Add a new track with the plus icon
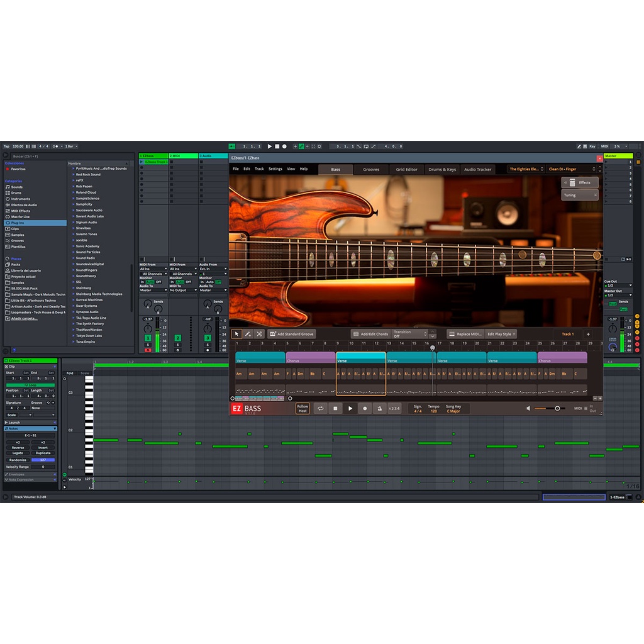The height and width of the screenshot is (644, 644). tap(588, 334)
